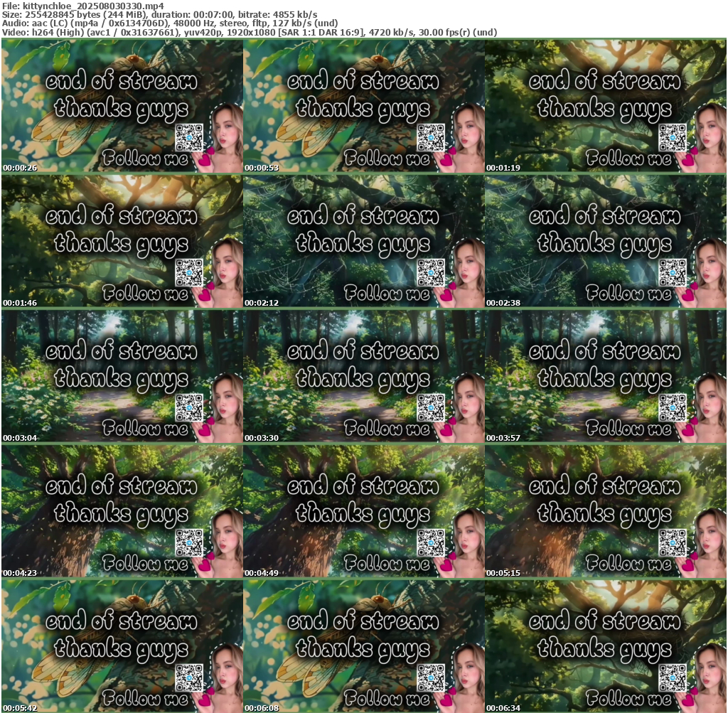Open the thumbnail frame stamped 00:00:26
The width and height of the screenshot is (728, 713).
pos(122,106)
